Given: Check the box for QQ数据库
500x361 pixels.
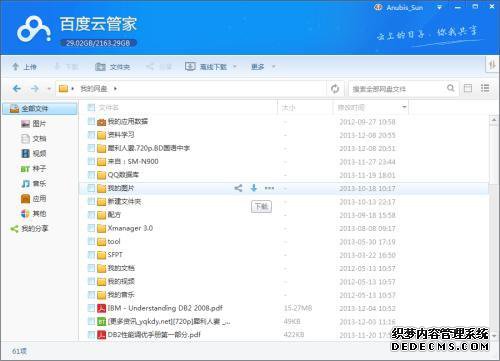Looking at the screenshot, I should (x=91, y=175).
